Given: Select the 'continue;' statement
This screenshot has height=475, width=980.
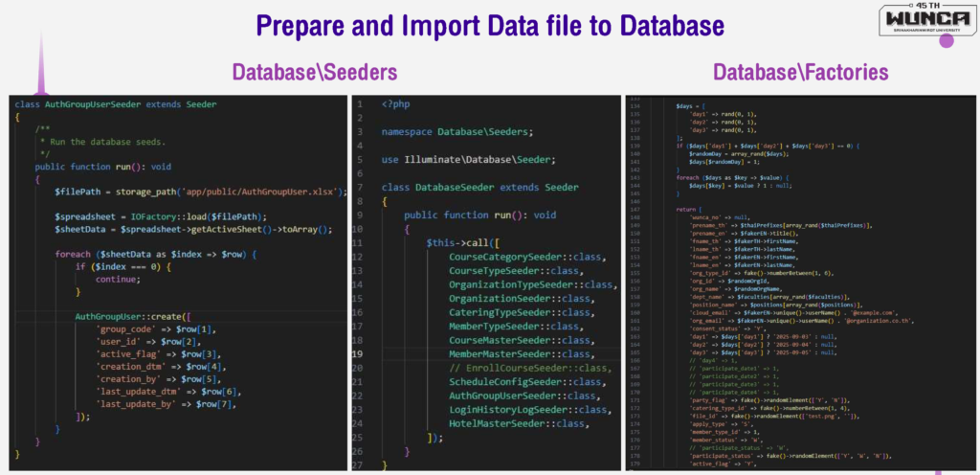Looking at the screenshot, I should (118, 280).
